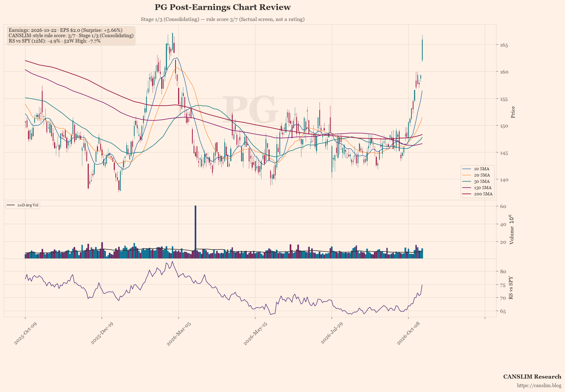
Task: Click the 65 RS axis tick label
Action: click(503, 311)
